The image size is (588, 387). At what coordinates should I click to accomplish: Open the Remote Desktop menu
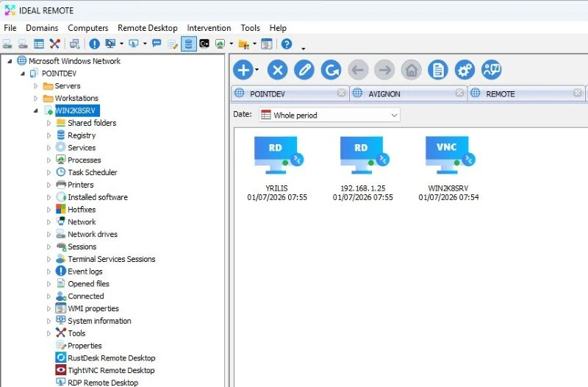click(148, 28)
